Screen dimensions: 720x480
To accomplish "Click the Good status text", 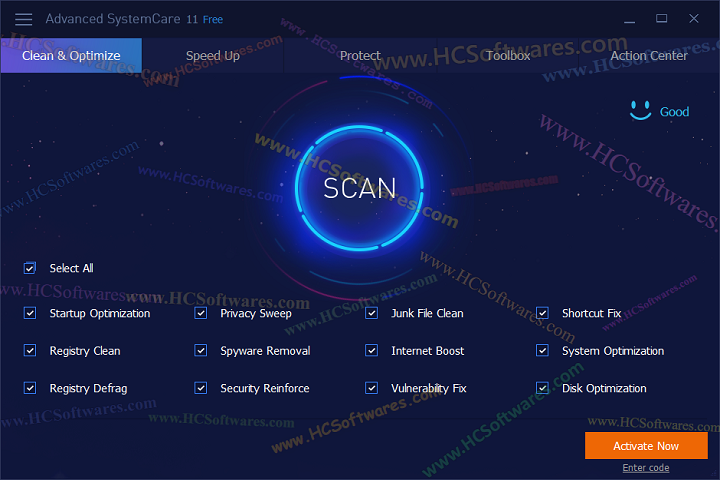I will [x=674, y=112].
